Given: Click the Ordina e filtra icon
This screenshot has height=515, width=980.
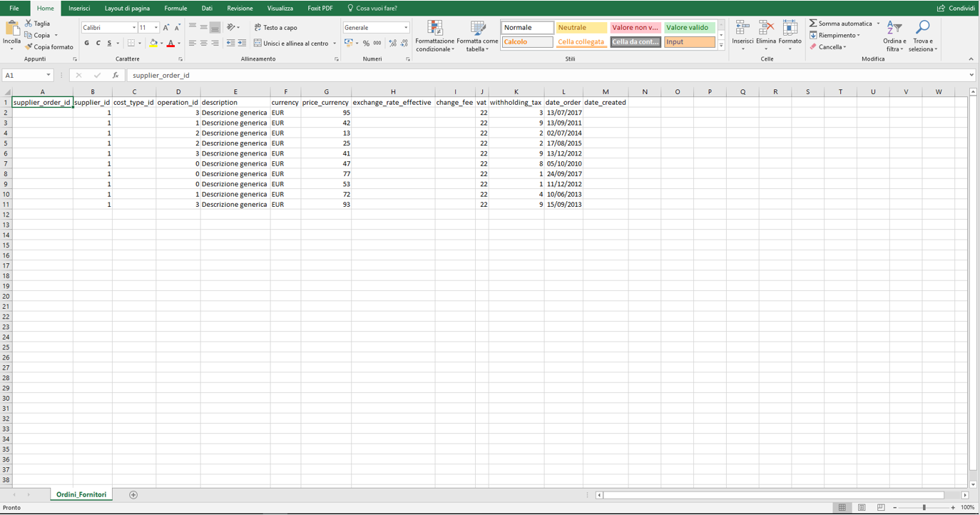Looking at the screenshot, I should pyautogui.click(x=894, y=29).
